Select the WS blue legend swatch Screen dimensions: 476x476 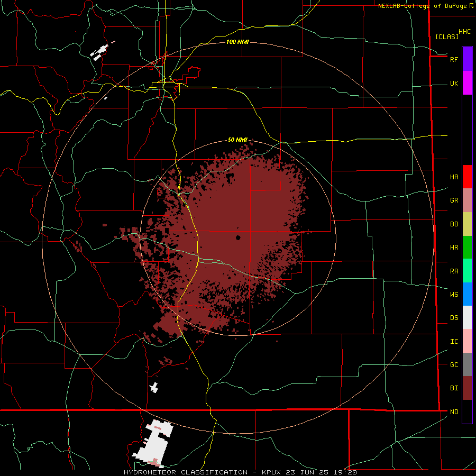click(x=467, y=294)
